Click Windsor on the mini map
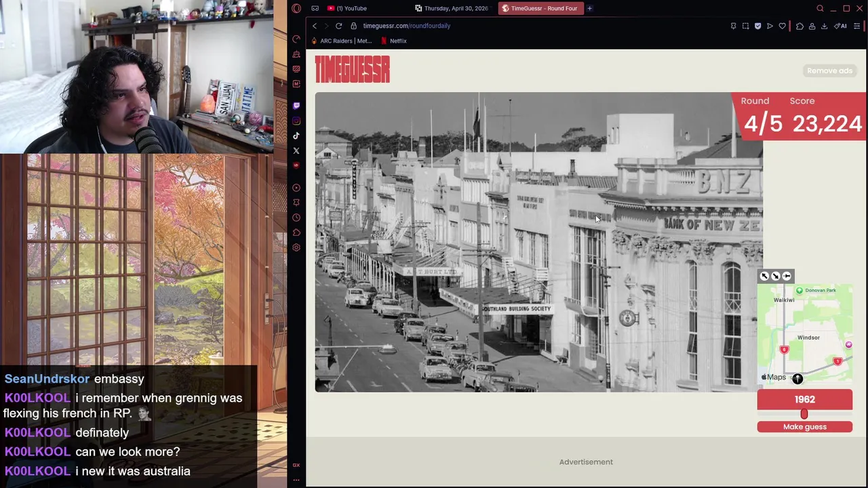868x488 pixels. pos(808,338)
